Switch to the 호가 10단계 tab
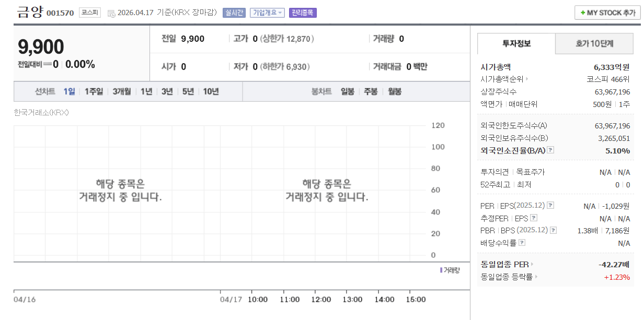This screenshot has width=644, height=320. [x=594, y=43]
